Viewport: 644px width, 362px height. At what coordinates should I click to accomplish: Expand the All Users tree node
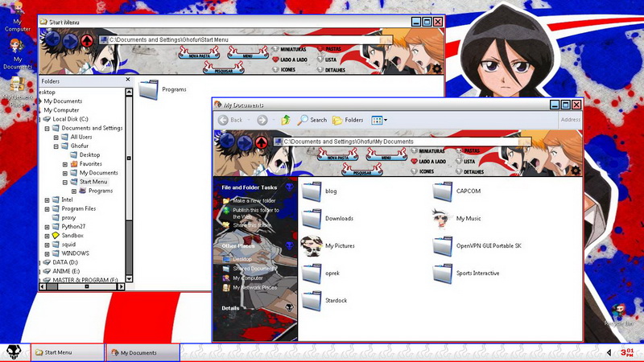coord(56,137)
